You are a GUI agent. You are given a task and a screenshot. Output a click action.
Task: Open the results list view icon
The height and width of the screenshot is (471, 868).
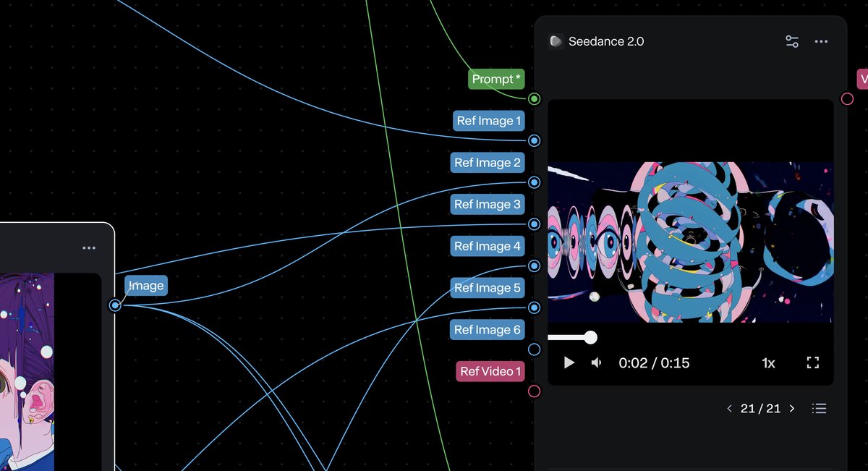coord(819,409)
